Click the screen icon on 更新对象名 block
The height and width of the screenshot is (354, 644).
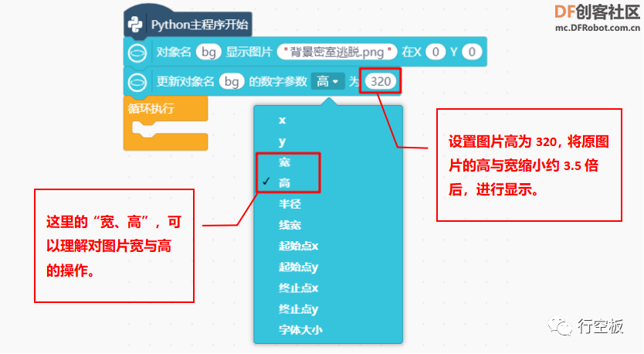(x=137, y=82)
